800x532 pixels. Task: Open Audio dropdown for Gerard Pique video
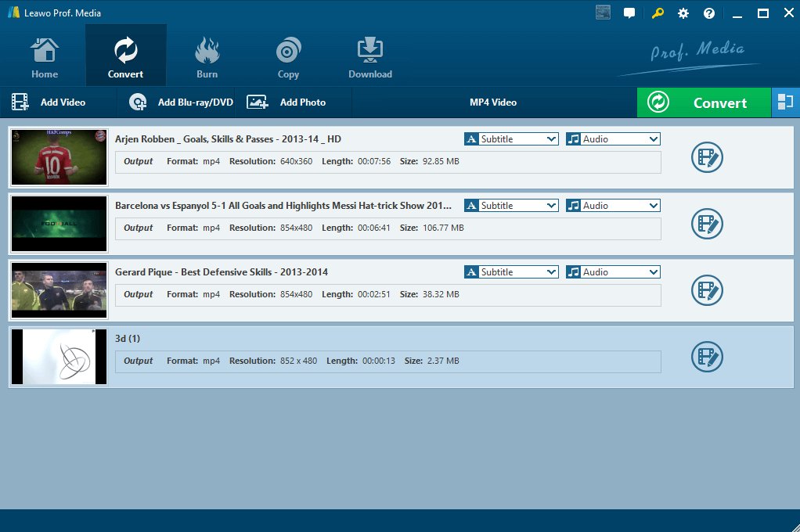613,271
